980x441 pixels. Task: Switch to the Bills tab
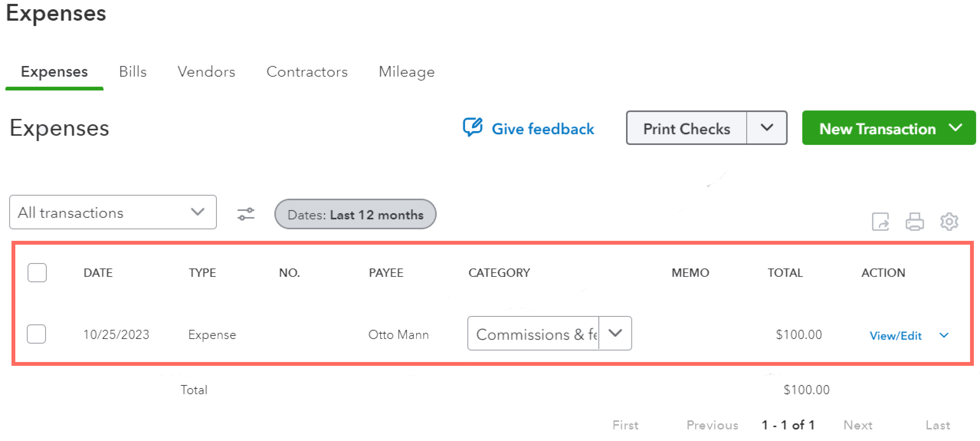point(133,72)
